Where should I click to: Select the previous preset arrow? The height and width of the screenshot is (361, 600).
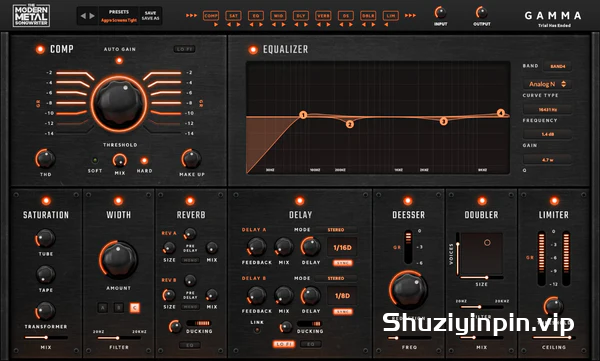tap(83, 16)
